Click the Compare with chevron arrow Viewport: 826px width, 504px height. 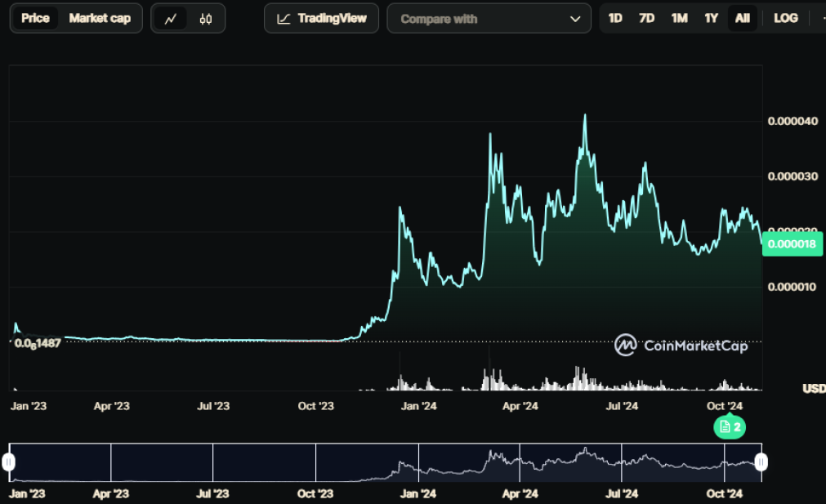pos(575,19)
